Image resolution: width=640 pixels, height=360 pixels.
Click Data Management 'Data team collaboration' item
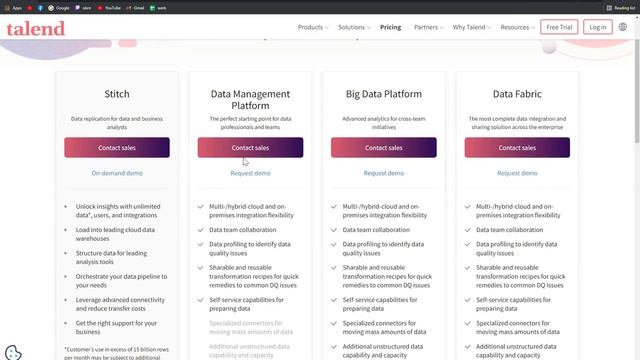[x=242, y=230]
